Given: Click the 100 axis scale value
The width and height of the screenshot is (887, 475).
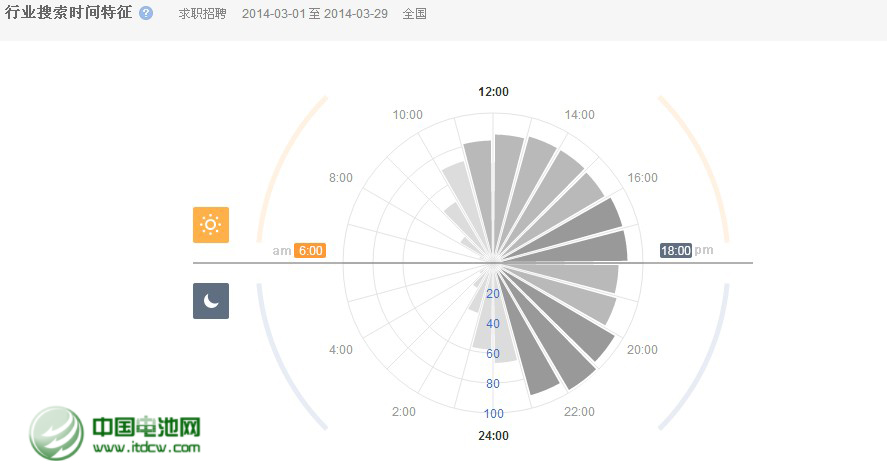Looking at the screenshot, I should (493, 414).
